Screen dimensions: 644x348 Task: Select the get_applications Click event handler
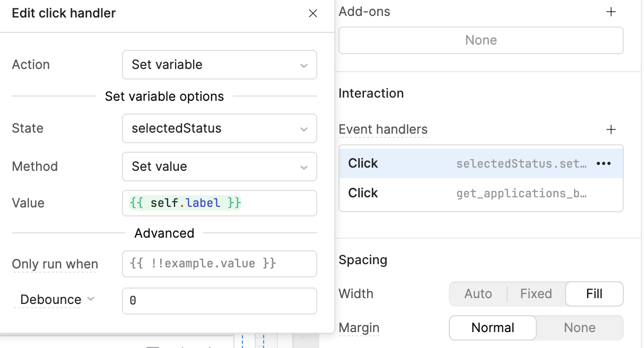coord(467,193)
